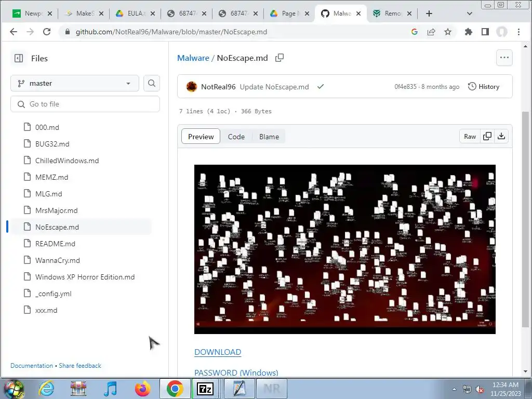
Task: Click Google icon in address bar
Action: (x=414, y=32)
